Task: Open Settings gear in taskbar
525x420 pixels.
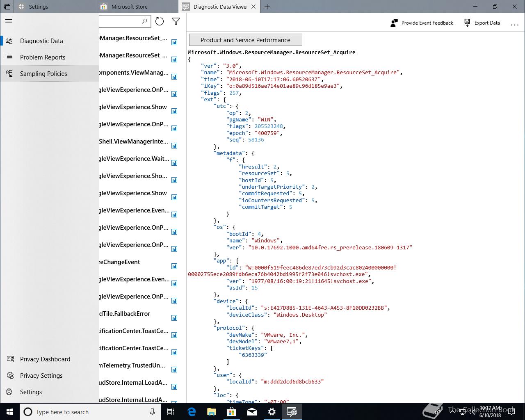Action: [272, 412]
